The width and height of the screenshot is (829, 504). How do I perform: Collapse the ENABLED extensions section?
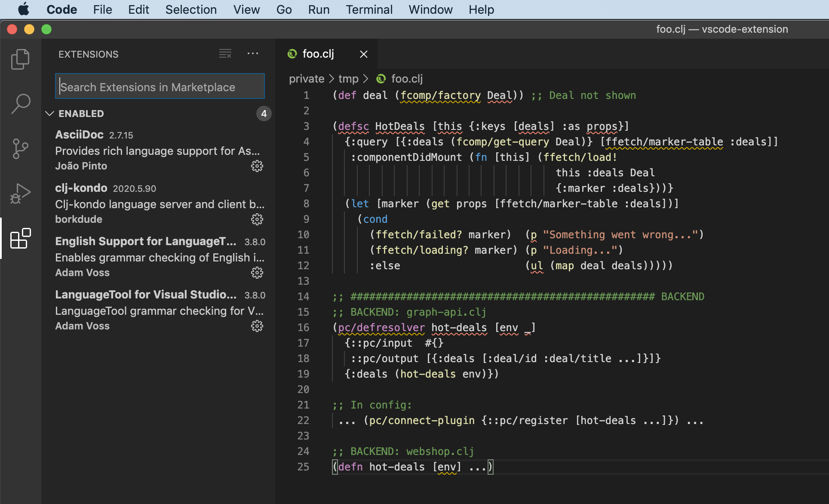coord(49,114)
